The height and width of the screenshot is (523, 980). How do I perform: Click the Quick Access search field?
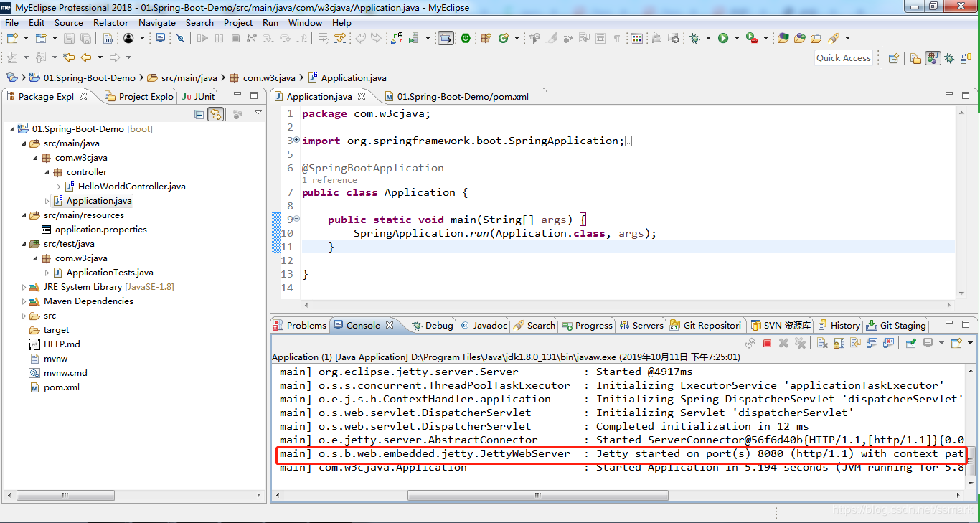pos(844,58)
